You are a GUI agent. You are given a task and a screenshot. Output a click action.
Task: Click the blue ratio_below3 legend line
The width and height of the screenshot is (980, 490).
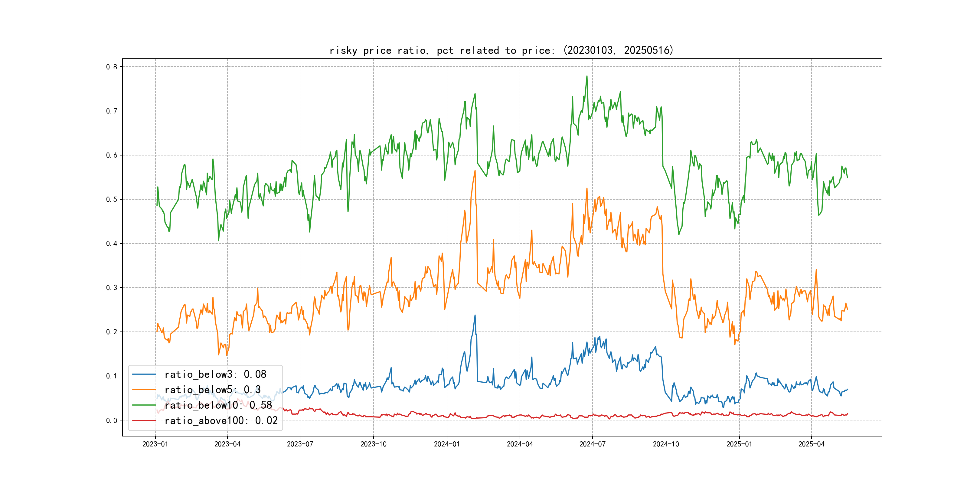144,374
